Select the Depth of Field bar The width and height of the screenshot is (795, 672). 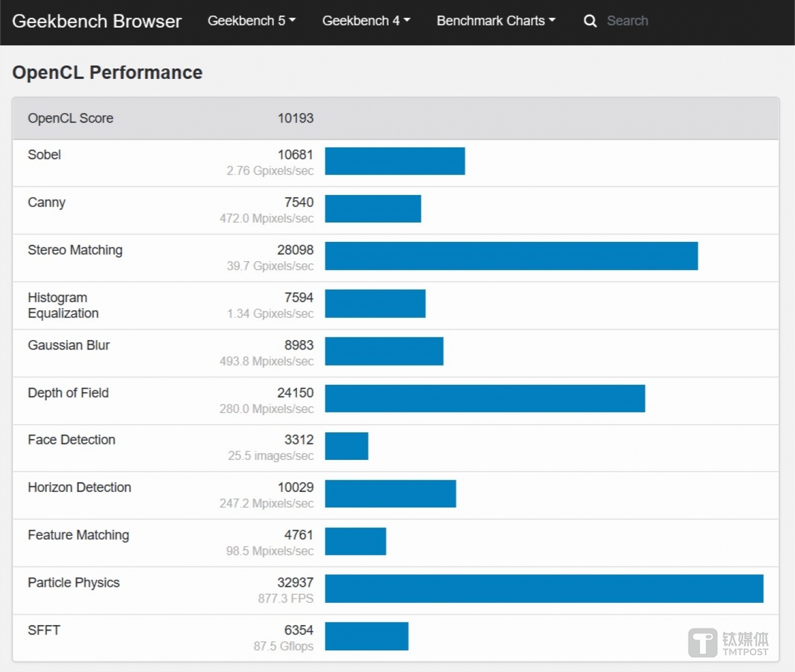tap(485, 399)
